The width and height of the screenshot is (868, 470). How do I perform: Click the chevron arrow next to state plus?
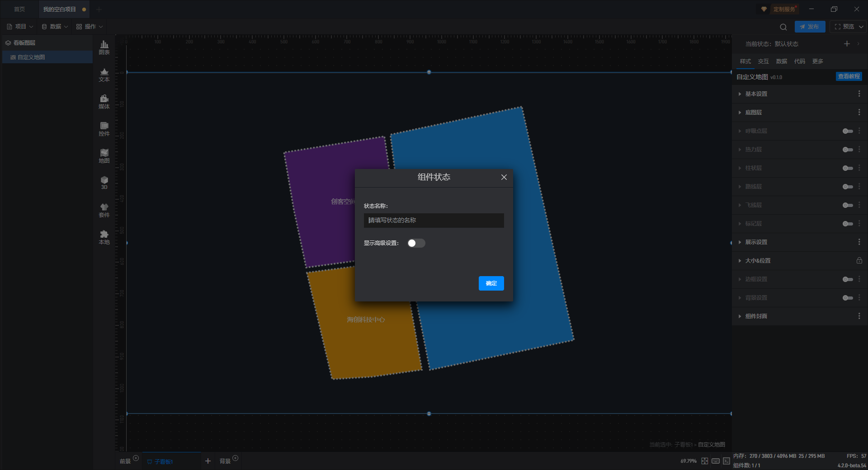858,44
